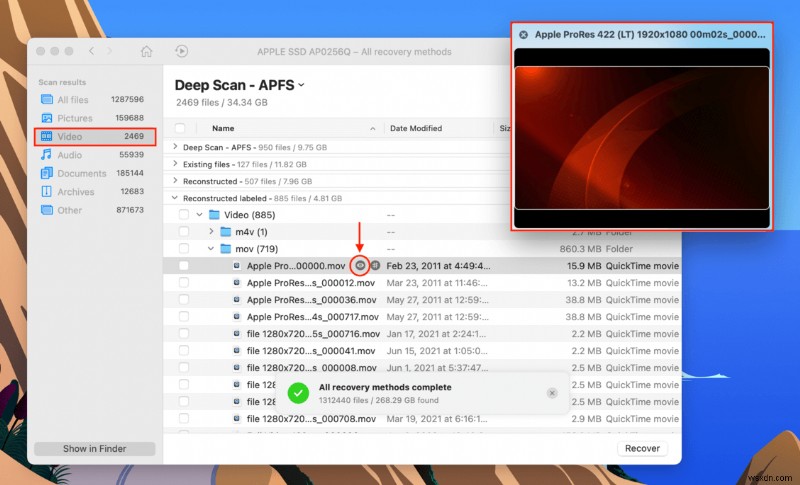Select file 1280x720...s_000708.mov row
Screen dimensions: 800x485
click(x=422, y=419)
